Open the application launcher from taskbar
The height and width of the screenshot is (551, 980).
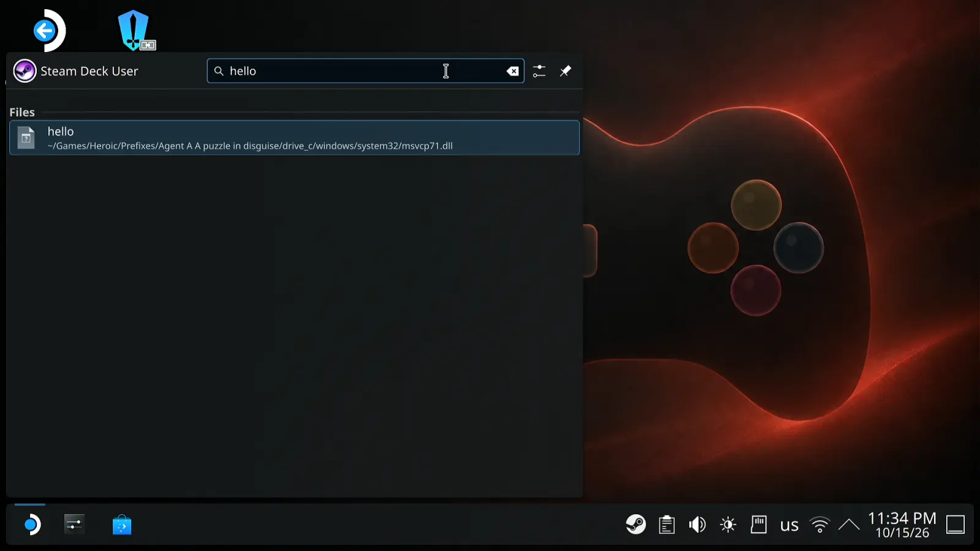[30, 525]
